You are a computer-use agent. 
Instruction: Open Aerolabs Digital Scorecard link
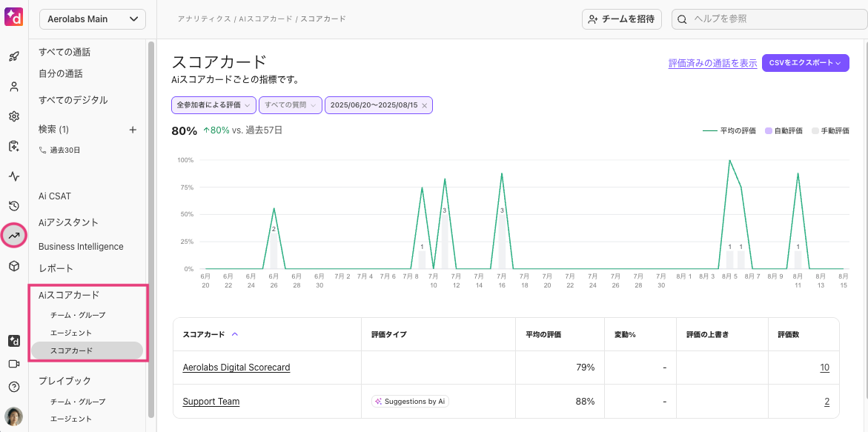[236, 368]
